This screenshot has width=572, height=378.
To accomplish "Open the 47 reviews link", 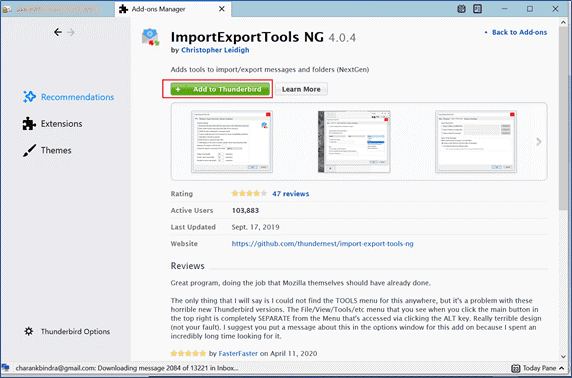I will [290, 194].
